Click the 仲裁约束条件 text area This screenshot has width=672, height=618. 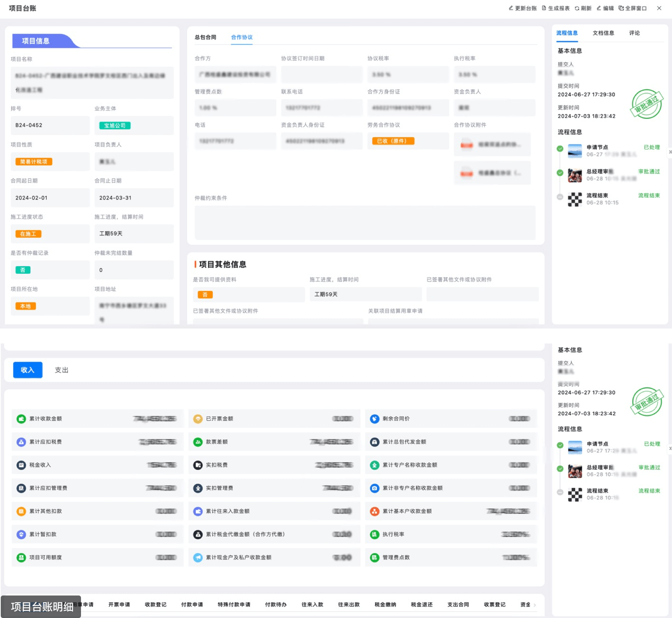[364, 222]
